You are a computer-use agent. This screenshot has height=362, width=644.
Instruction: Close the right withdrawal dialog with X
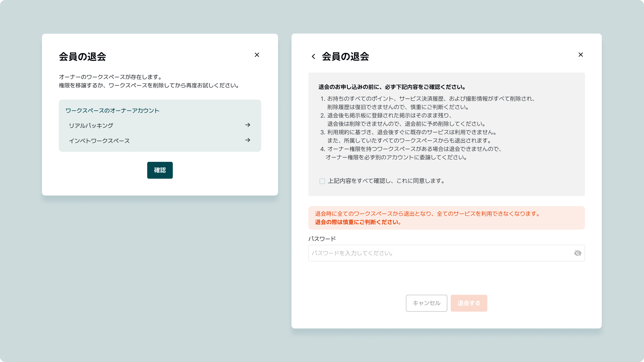point(580,55)
